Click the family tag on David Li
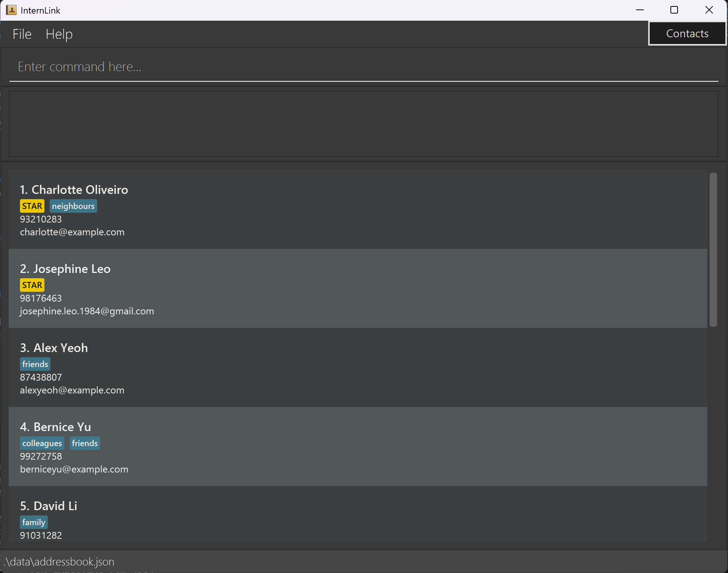Screen dimensions: 728x573 pos(34,523)
